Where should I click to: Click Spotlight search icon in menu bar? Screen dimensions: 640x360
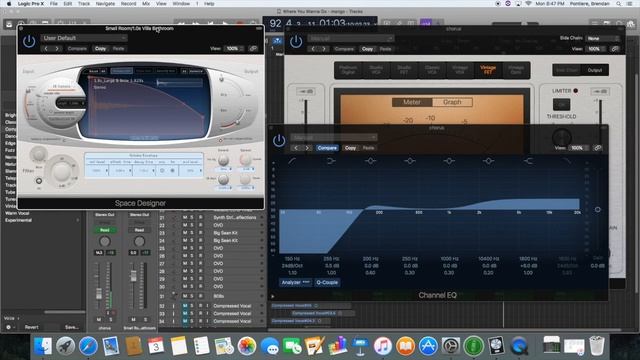pyautogui.click(x=619, y=4)
